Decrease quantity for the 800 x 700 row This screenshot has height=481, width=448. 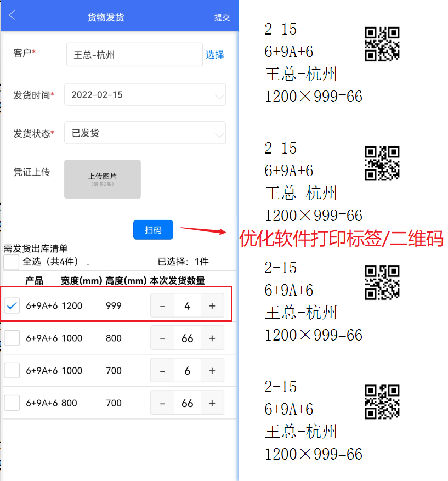tap(162, 403)
